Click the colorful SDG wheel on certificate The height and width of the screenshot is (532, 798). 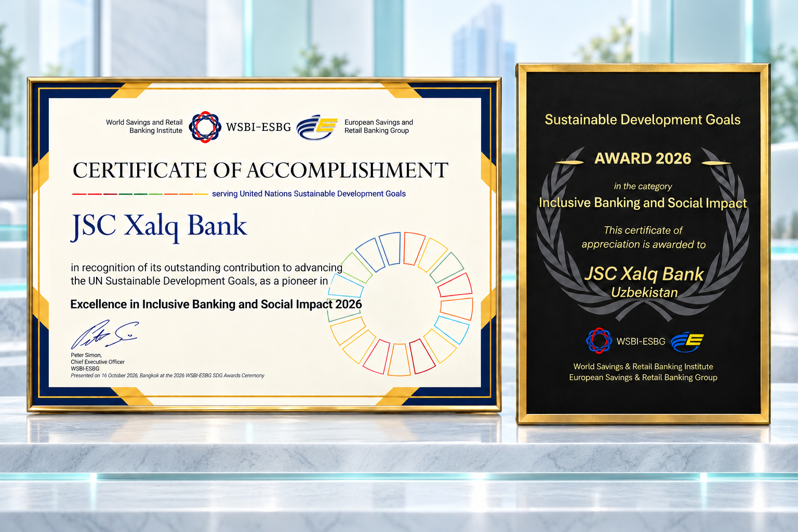pyautogui.click(x=401, y=304)
